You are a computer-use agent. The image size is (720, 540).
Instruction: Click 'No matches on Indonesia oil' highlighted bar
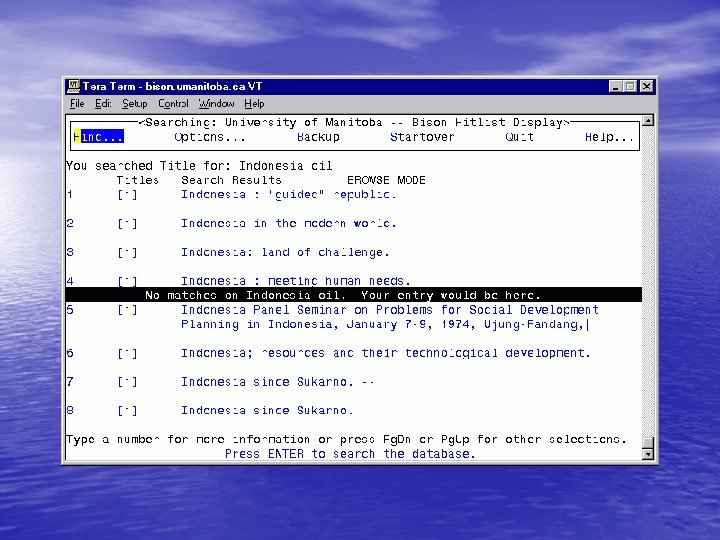coord(354,295)
